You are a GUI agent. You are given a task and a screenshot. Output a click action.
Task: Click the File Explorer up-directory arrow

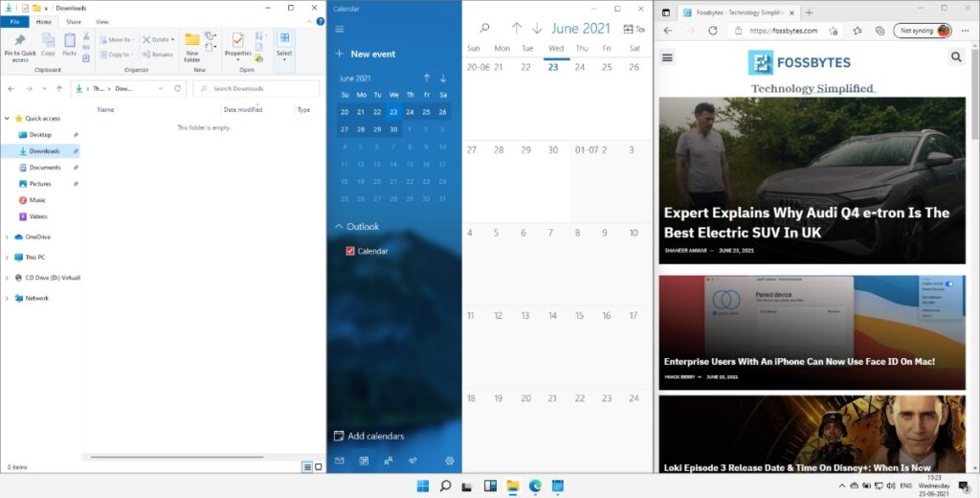[59, 89]
